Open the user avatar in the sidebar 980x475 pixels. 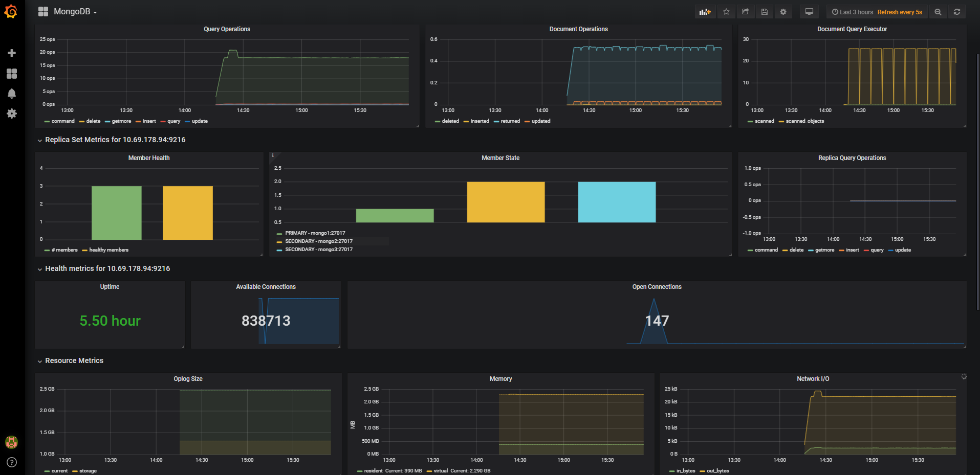pyautogui.click(x=11, y=442)
